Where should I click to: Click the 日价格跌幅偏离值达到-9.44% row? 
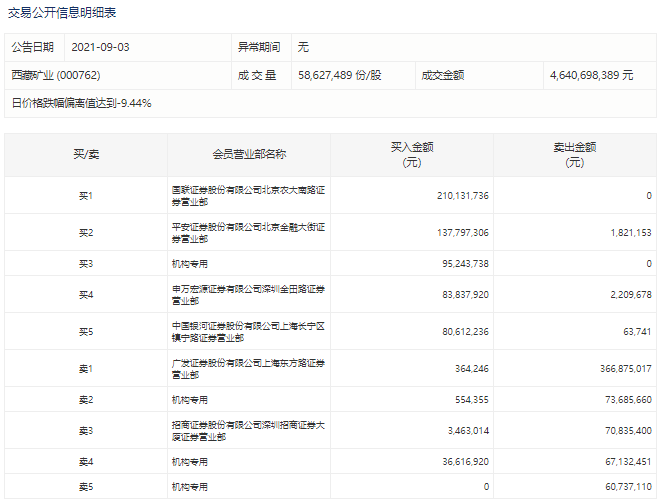[331, 103]
